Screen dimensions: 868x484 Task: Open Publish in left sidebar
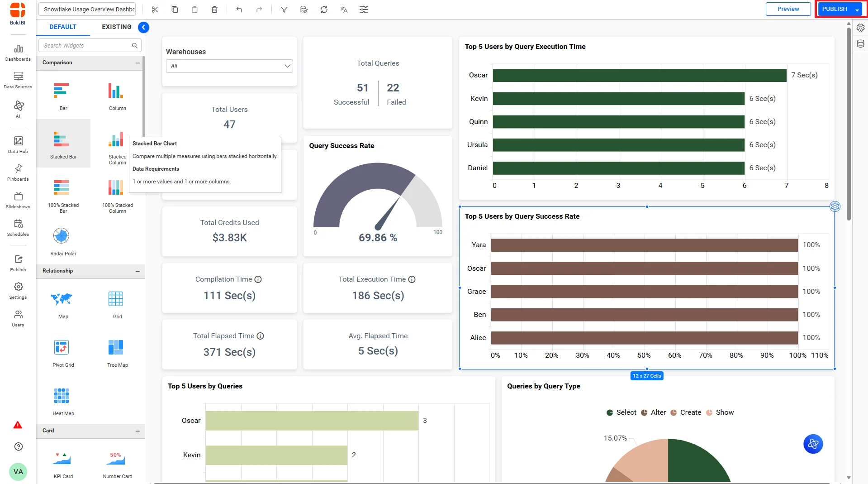(x=18, y=263)
